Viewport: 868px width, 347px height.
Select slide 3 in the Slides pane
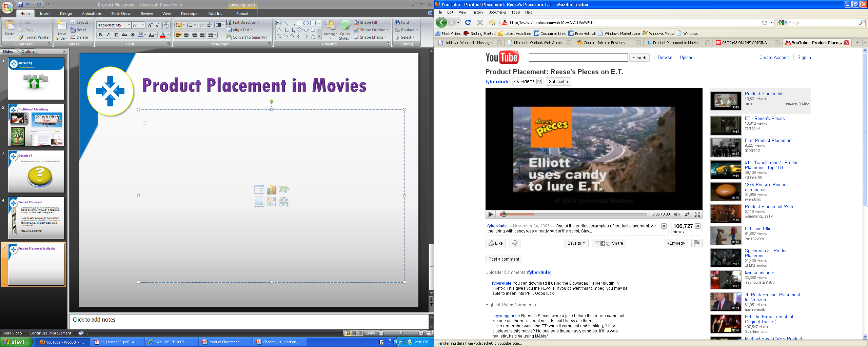coord(36,171)
